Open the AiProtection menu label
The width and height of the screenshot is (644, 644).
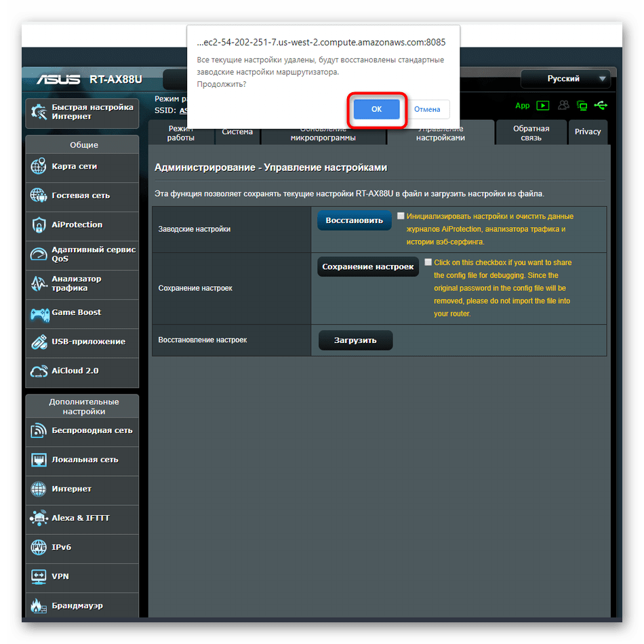point(77,224)
